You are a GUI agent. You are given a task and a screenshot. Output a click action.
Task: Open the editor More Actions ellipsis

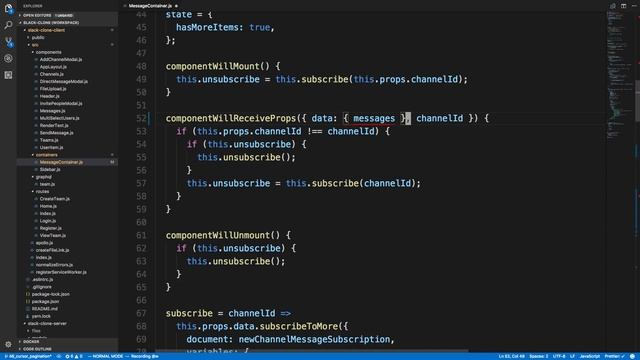pos(634,6)
